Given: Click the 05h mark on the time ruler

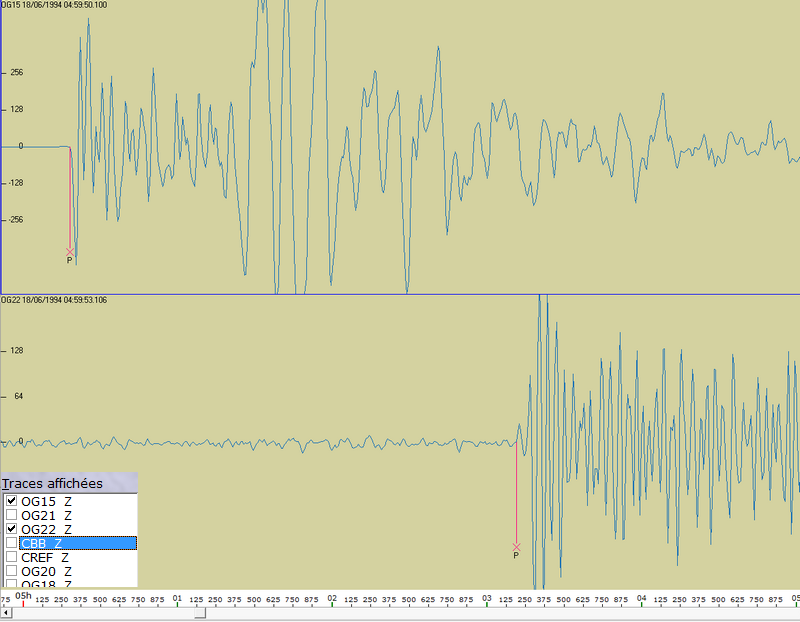Looking at the screenshot, I should tap(24, 595).
